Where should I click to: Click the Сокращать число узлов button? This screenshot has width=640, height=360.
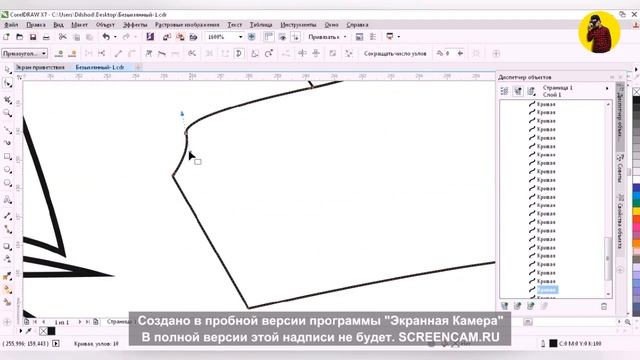click(x=395, y=53)
